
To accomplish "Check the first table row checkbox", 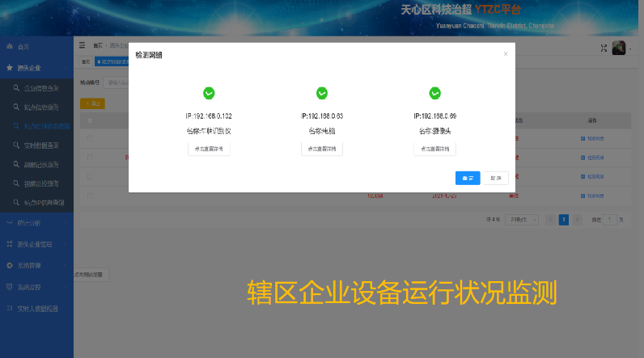I will [90, 139].
